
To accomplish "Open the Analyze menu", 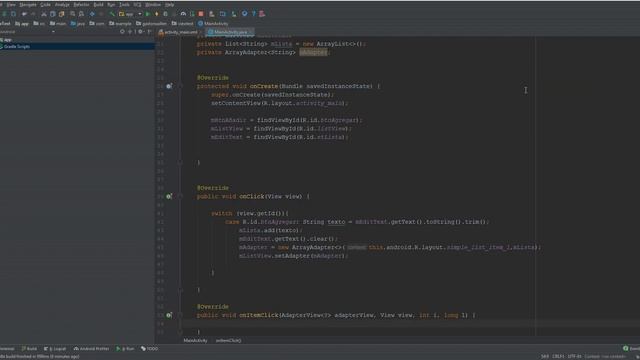I will tap(62, 4).
